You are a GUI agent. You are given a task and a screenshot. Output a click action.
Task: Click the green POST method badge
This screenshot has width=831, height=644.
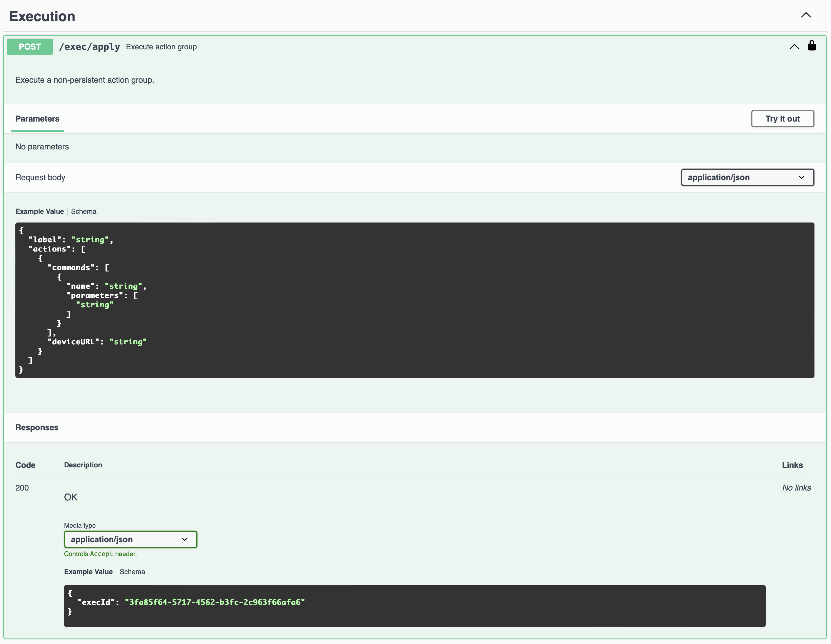[30, 47]
